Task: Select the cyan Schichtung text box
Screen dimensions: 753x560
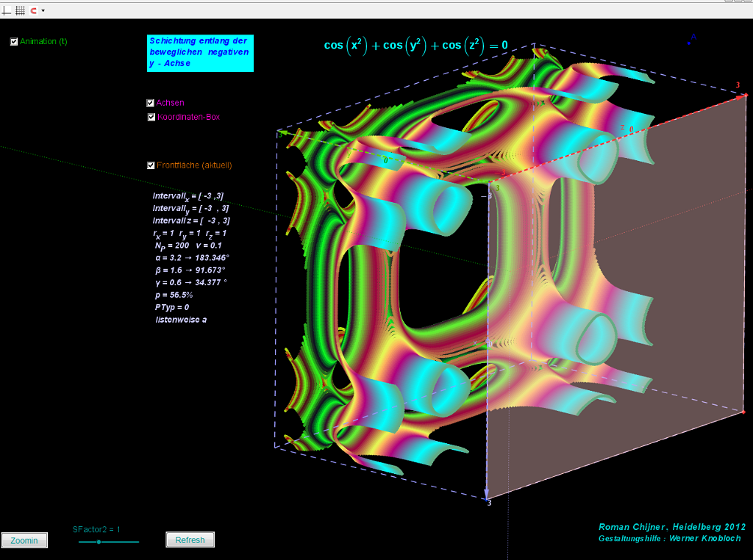Action: click(x=200, y=53)
